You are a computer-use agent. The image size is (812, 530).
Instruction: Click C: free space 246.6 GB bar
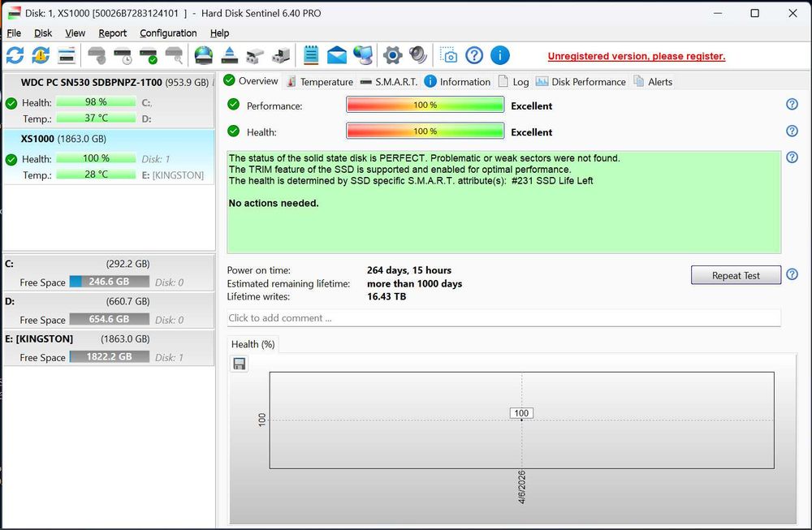point(110,282)
